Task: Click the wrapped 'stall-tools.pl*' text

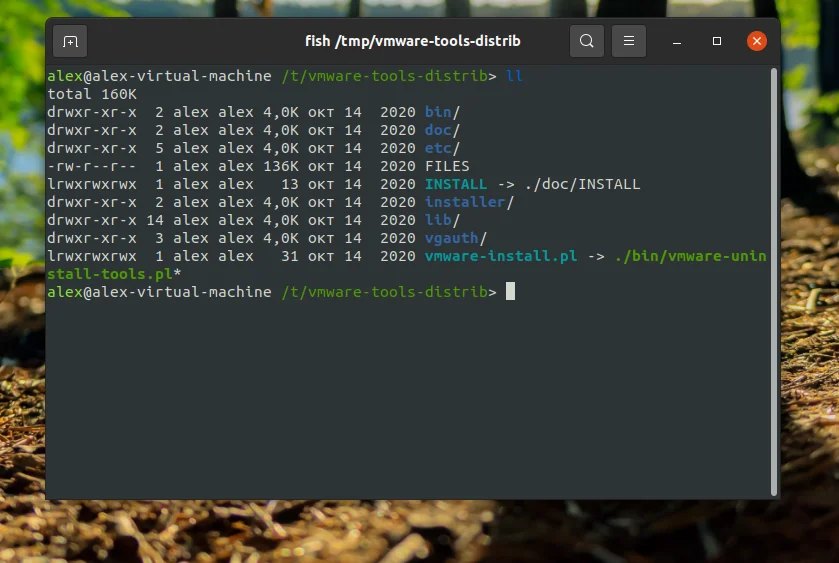Action: coord(115,274)
